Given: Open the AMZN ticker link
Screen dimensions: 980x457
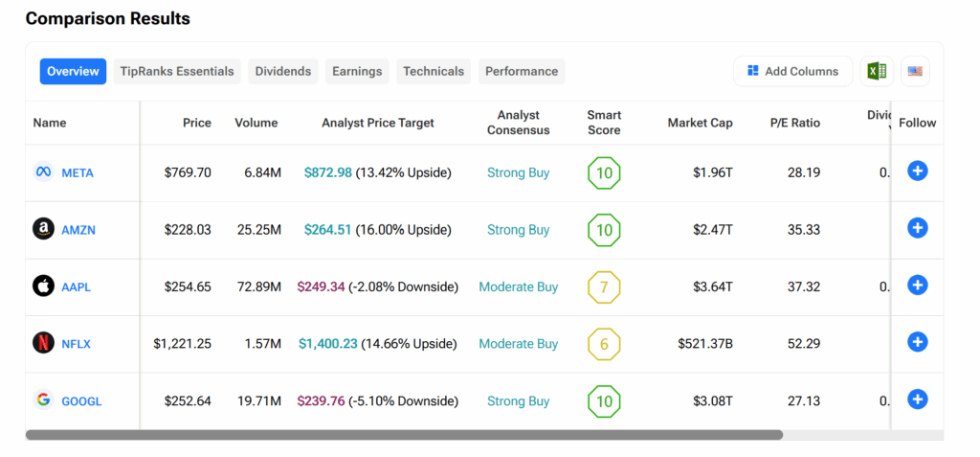Looking at the screenshot, I should click(x=78, y=230).
